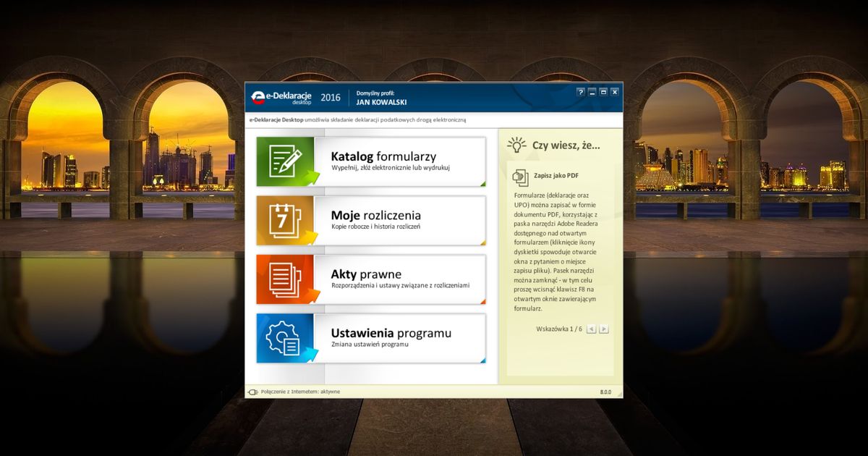This screenshot has width=868, height=456.
Task: Click the lightbulb icon beside Czy wiesz
Action: [x=516, y=145]
